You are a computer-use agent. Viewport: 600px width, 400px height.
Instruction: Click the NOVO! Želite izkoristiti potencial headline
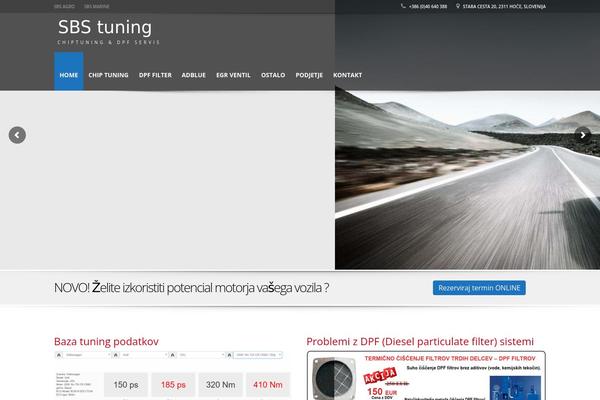coord(191,288)
